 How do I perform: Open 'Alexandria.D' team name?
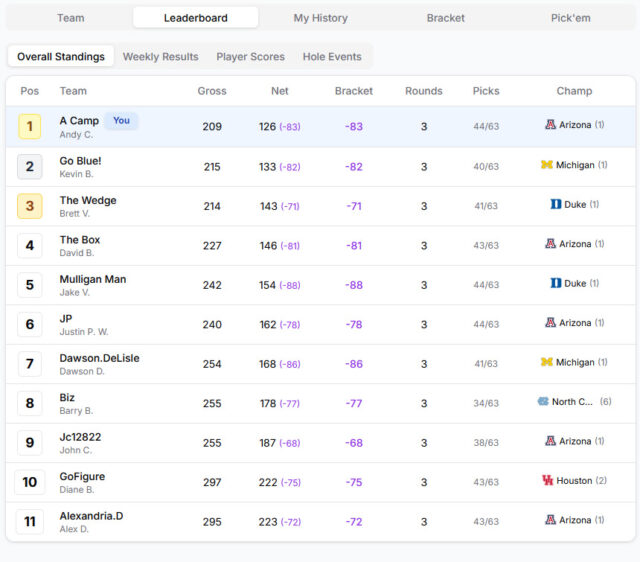coord(91,516)
